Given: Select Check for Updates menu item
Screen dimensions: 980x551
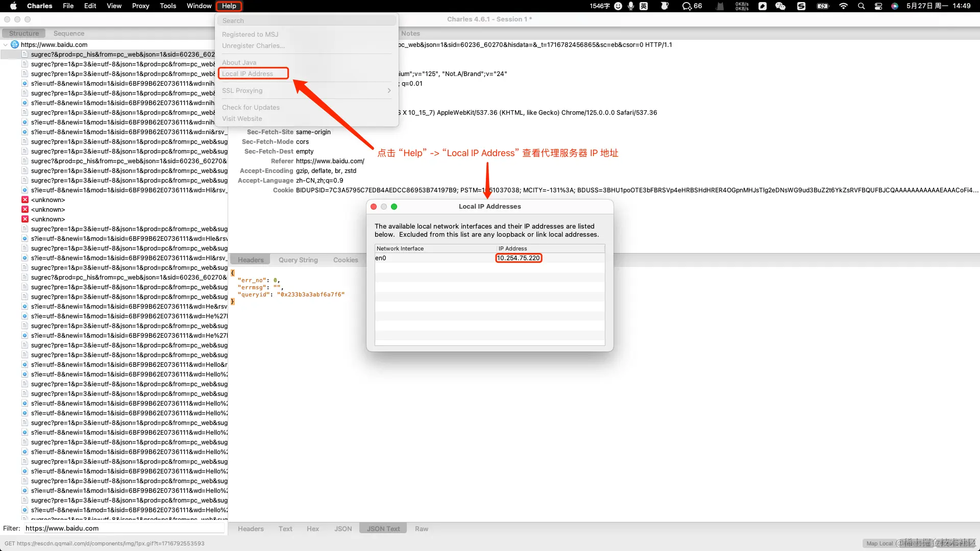Looking at the screenshot, I should (x=251, y=107).
